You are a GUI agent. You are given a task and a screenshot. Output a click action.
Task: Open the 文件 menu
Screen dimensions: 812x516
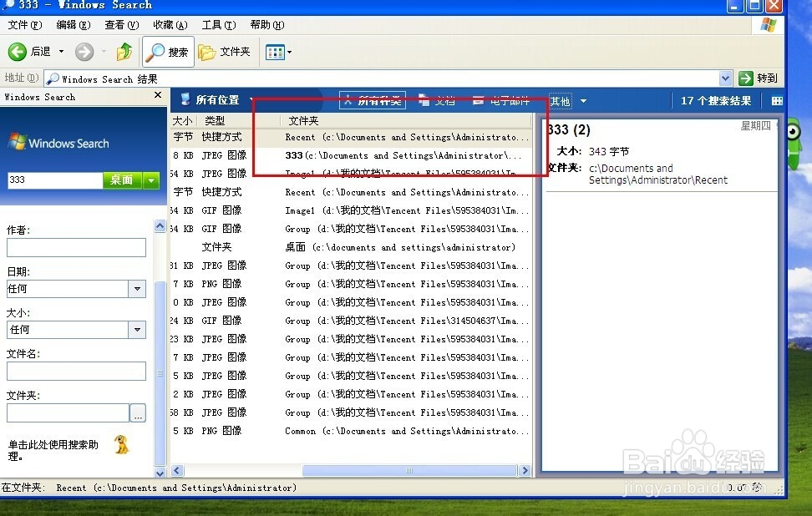[x=25, y=25]
